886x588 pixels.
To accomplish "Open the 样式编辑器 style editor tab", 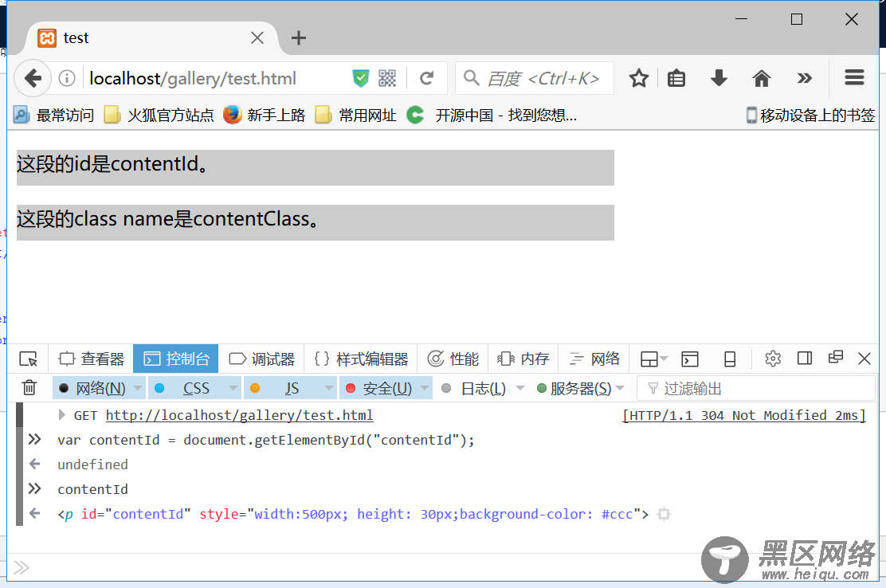I will coord(360,359).
